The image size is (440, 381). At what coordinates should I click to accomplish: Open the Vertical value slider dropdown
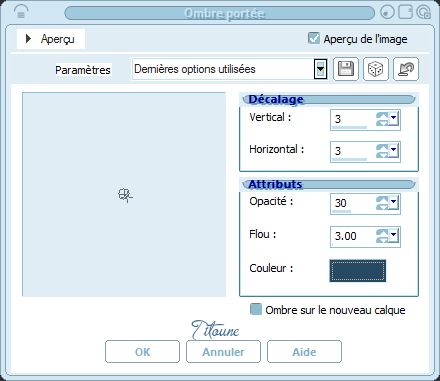tap(393, 119)
